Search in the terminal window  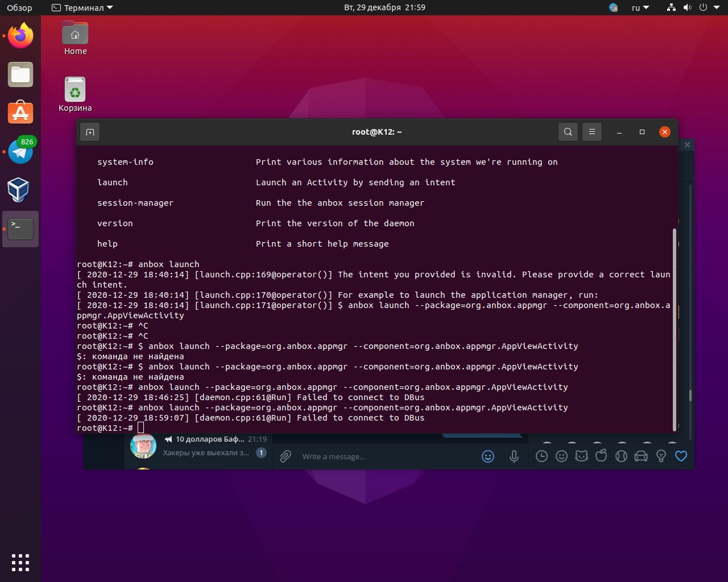(568, 132)
